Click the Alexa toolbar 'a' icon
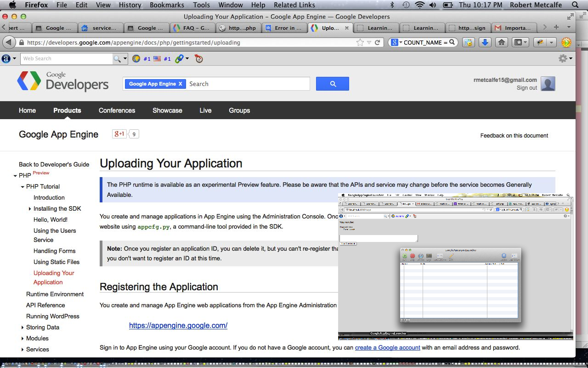Viewport: 588px width, 368px height. tap(6, 58)
